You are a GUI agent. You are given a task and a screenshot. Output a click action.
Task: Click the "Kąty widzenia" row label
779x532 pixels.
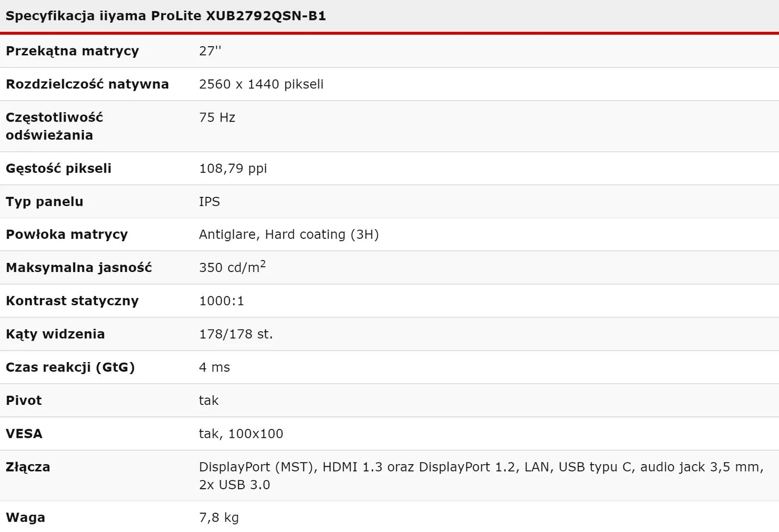(55, 334)
